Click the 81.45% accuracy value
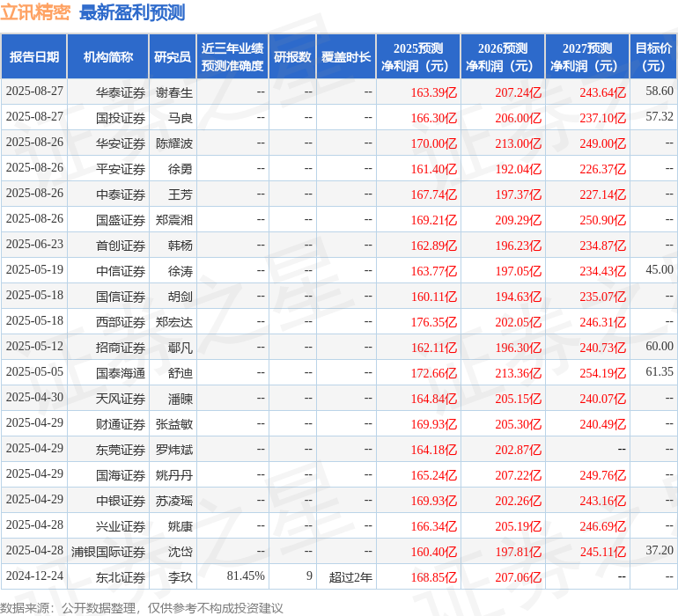The height and width of the screenshot is (616, 678). click(x=246, y=576)
